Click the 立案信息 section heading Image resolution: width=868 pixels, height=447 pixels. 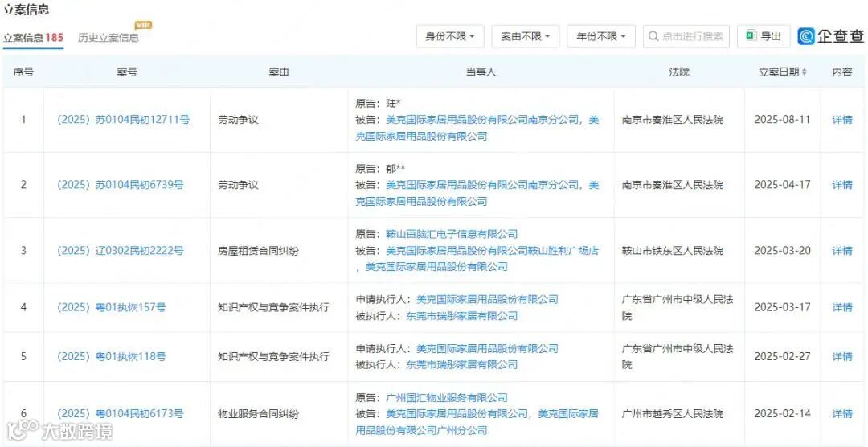26,10
